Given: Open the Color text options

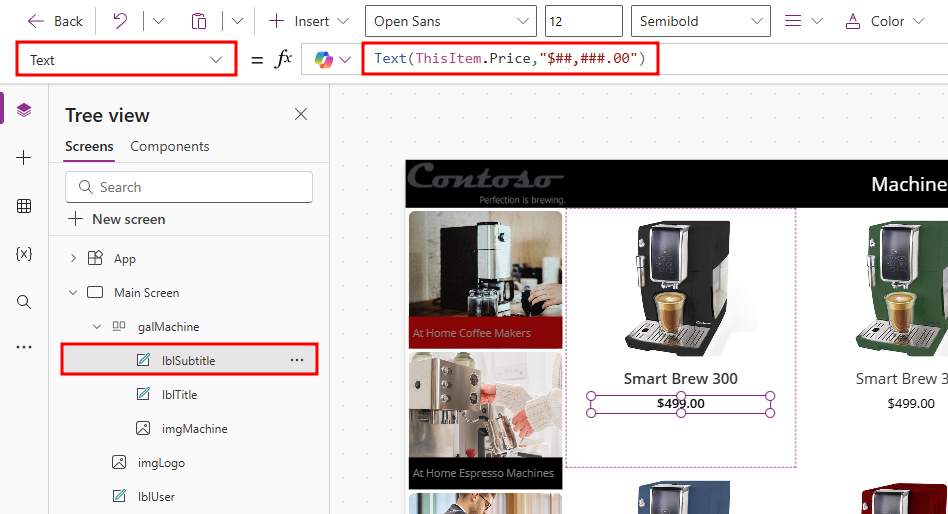Looking at the screenshot, I should point(885,21).
